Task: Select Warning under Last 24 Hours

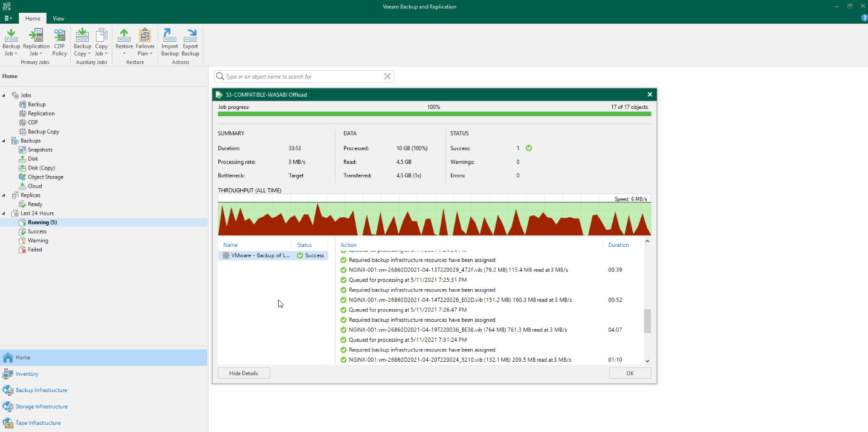Action: (37, 240)
